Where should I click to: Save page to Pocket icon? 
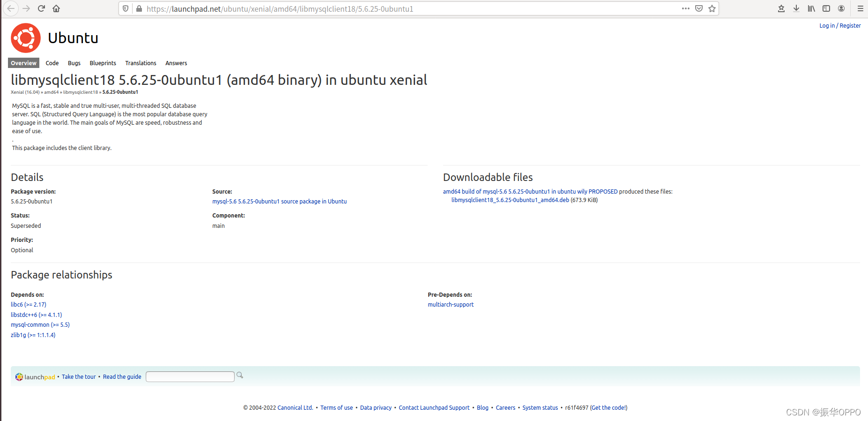pyautogui.click(x=699, y=8)
